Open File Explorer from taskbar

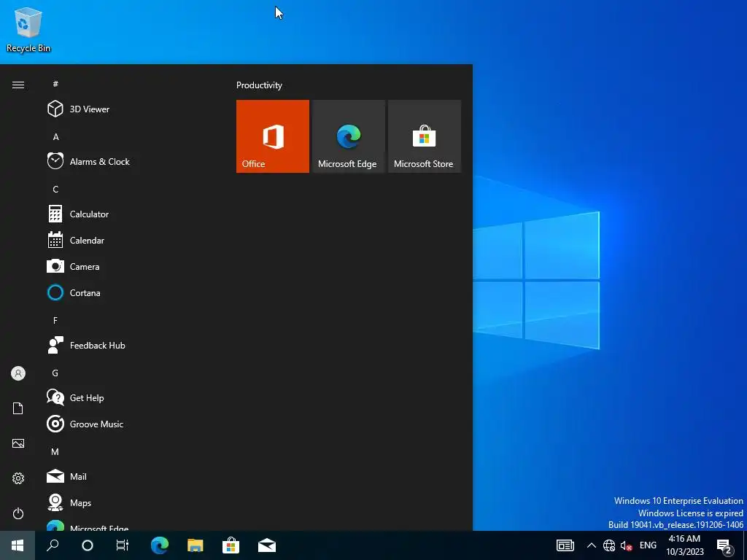tap(196, 545)
